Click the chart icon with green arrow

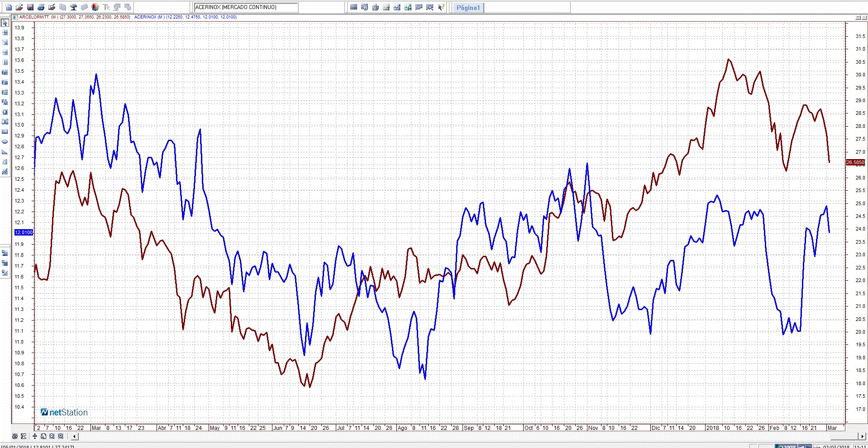tap(408, 7)
